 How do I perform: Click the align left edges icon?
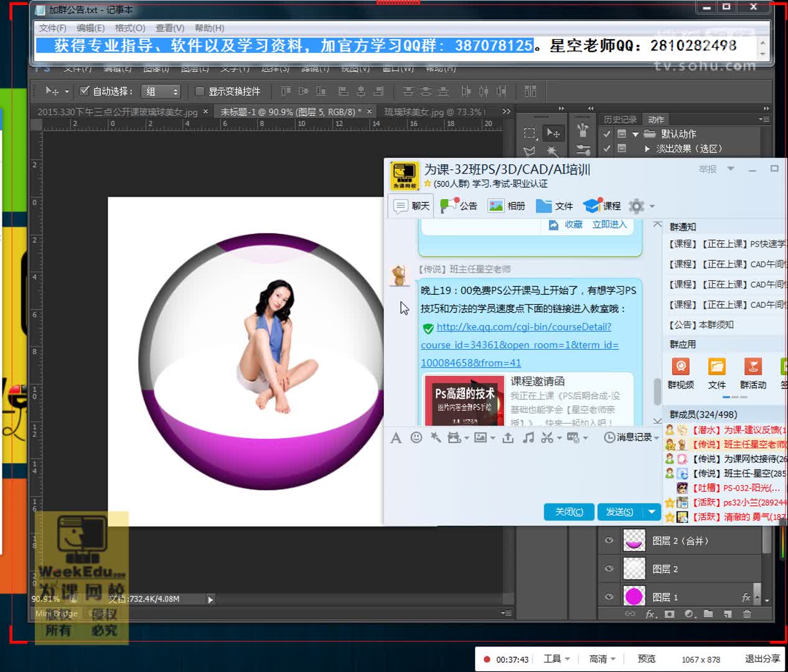(343, 91)
